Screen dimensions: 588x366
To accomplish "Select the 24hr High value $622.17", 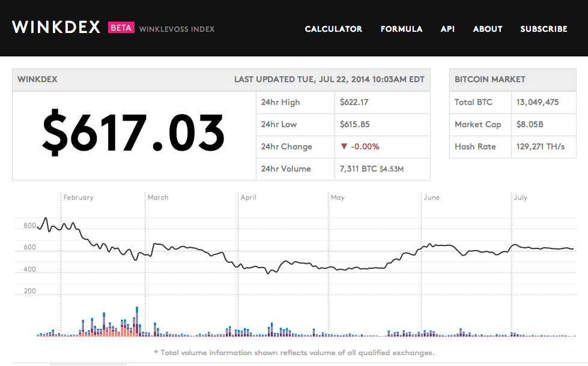I will 354,102.
